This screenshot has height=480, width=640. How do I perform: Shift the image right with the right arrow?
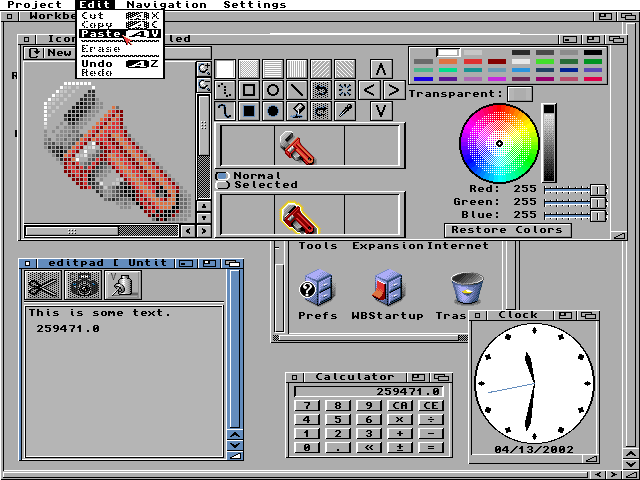tap(393, 90)
